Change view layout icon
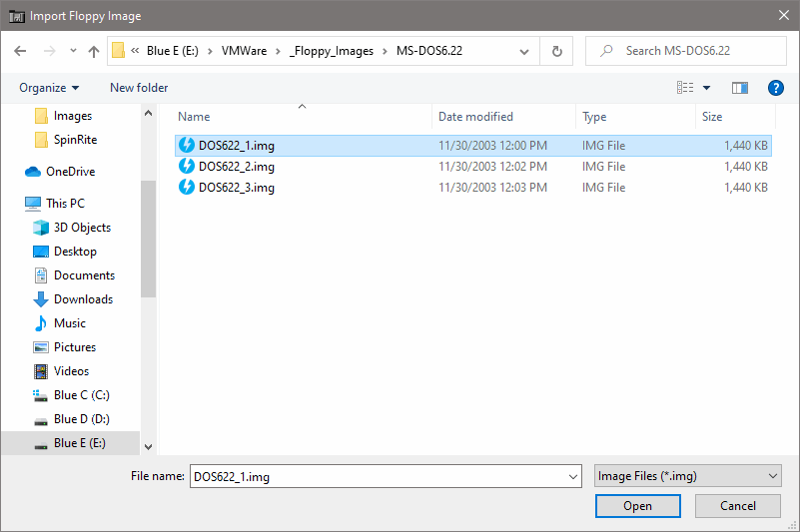The height and width of the screenshot is (532, 800). click(685, 88)
